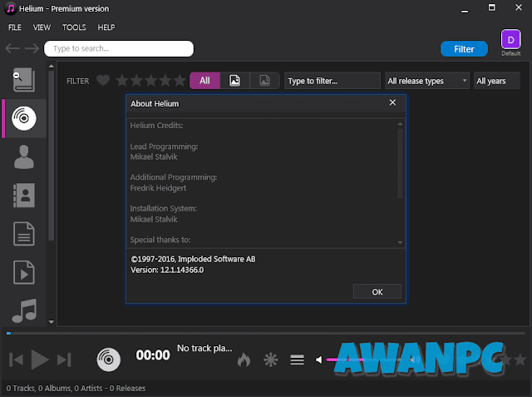Screen dimensions: 532x397
Task: Set the filter rating to two stars
Action: (136, 81)
